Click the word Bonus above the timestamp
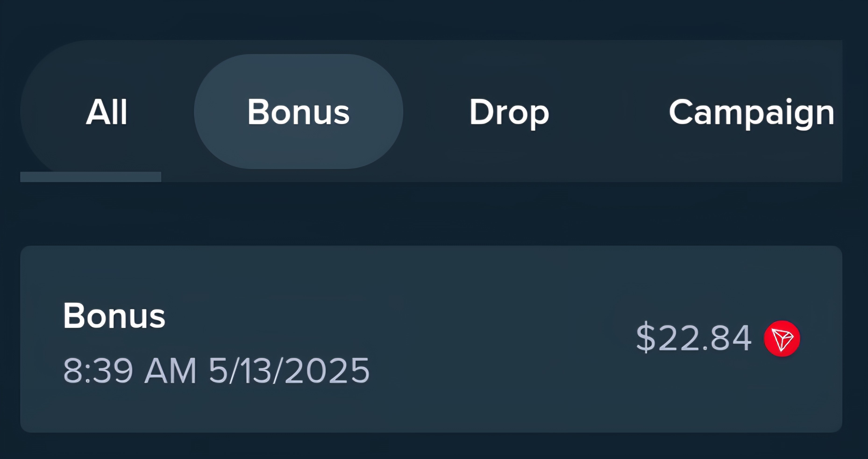This screenshot has width=868, height=459. click(x=114, y=315)
